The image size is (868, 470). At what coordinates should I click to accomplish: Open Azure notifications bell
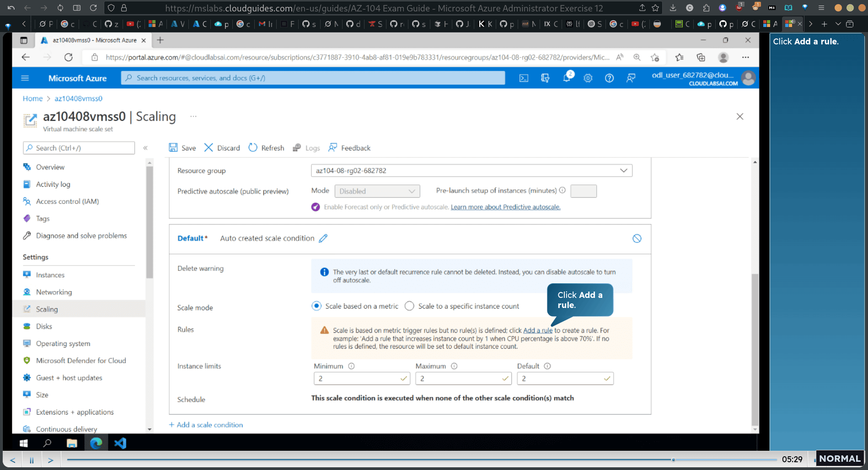pyautogui.click(x=567, y=78)
